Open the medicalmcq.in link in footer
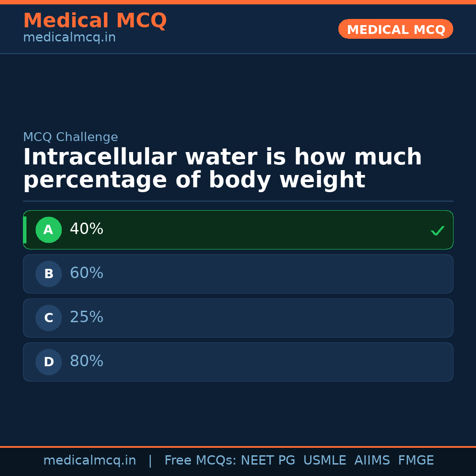The height and width of the screenshot is (476, 476). pyautogui.click(x=89, y=461)
